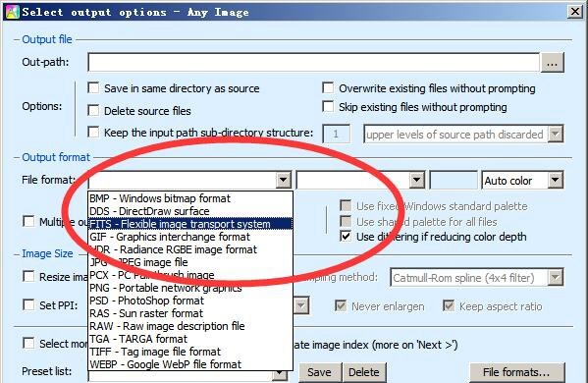Toggle the Never enlargen checkbox
This screenshot has width=588, height=383.
point(341,305)
